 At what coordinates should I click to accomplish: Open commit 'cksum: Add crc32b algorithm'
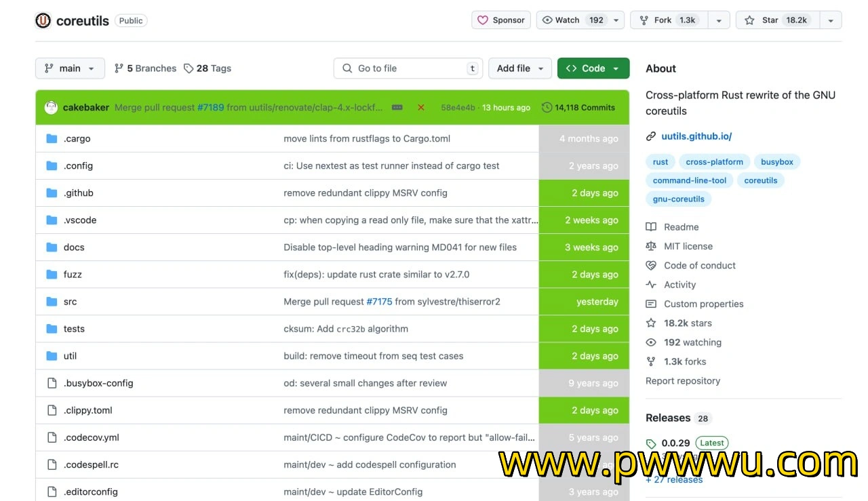pos(346,328)
